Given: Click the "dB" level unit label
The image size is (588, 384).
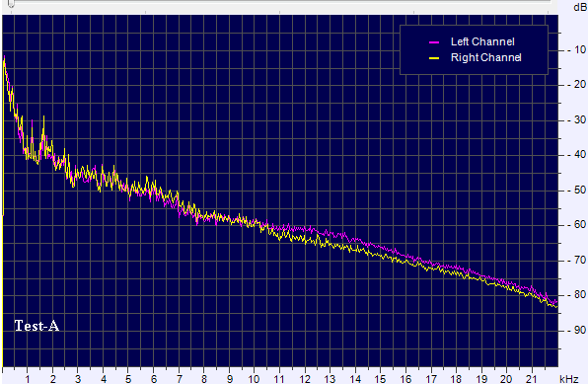Looking at the screenshot, I should coord(580,7).
